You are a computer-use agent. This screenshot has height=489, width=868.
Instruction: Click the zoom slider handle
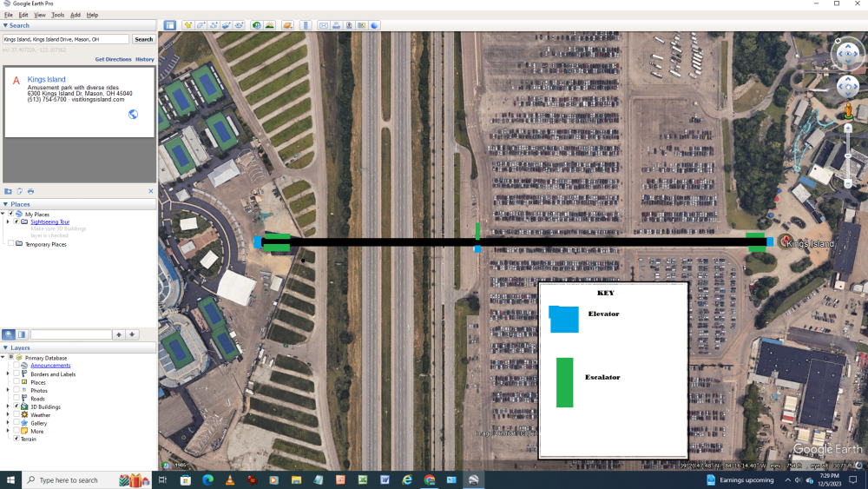pos(847,156)
